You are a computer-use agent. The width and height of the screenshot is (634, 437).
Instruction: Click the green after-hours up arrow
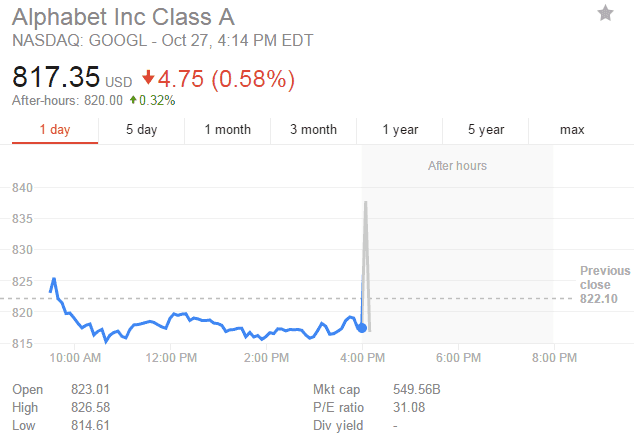click(x=133, y=100)
